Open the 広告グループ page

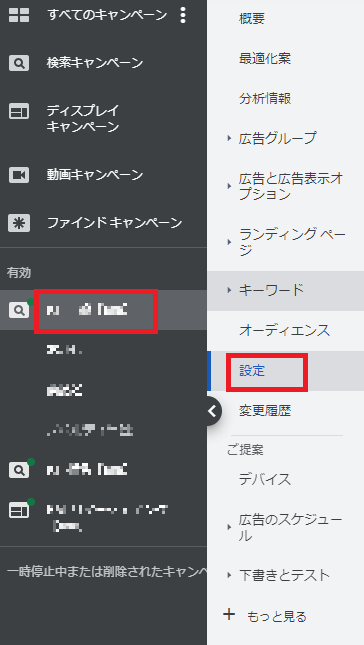click(x=278, y=138)
